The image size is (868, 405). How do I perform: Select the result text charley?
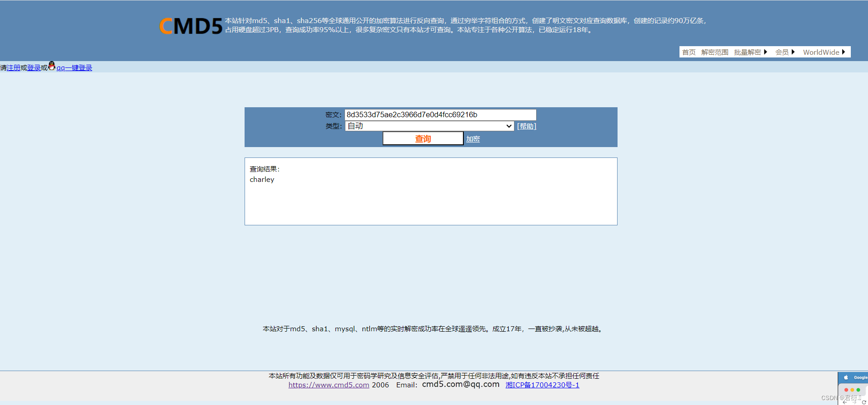[262, 180]
